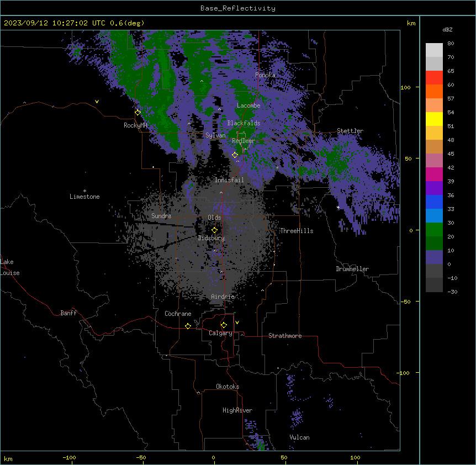Click the Ponoka label
Viewport: 476px width, 465px height.
265,75
